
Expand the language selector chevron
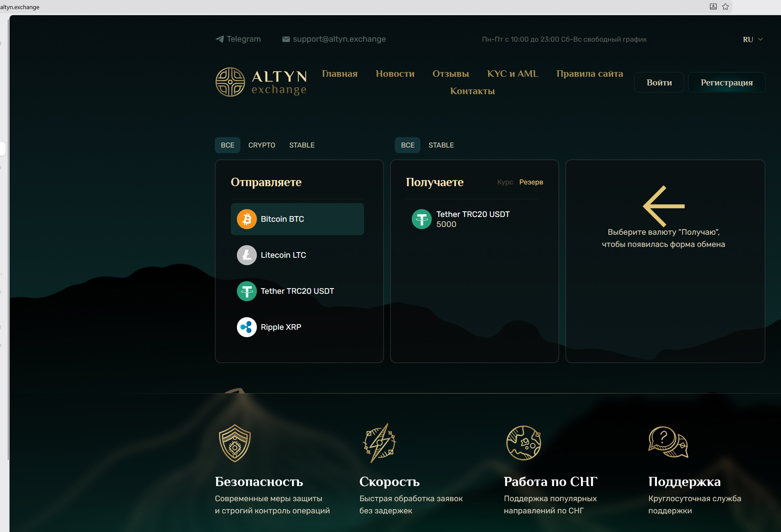[x=761, y=39]
